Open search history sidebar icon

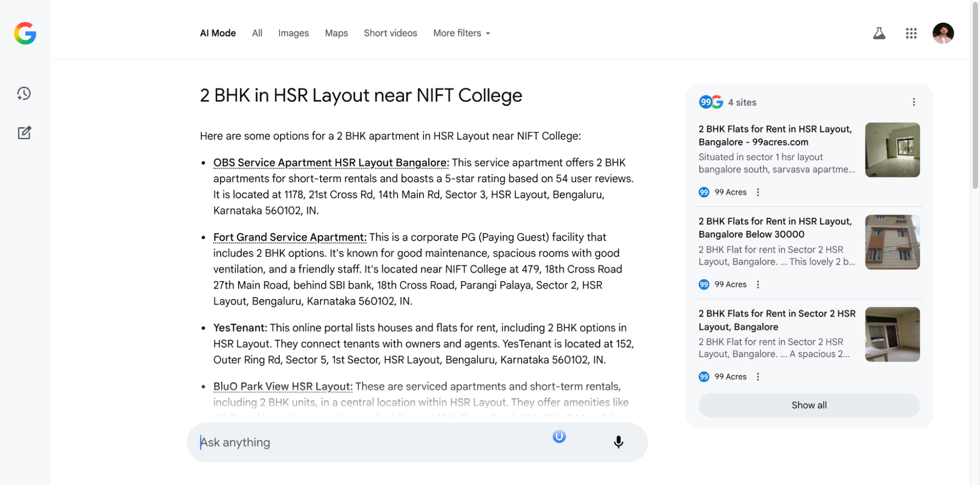click(x=23, y=94)
